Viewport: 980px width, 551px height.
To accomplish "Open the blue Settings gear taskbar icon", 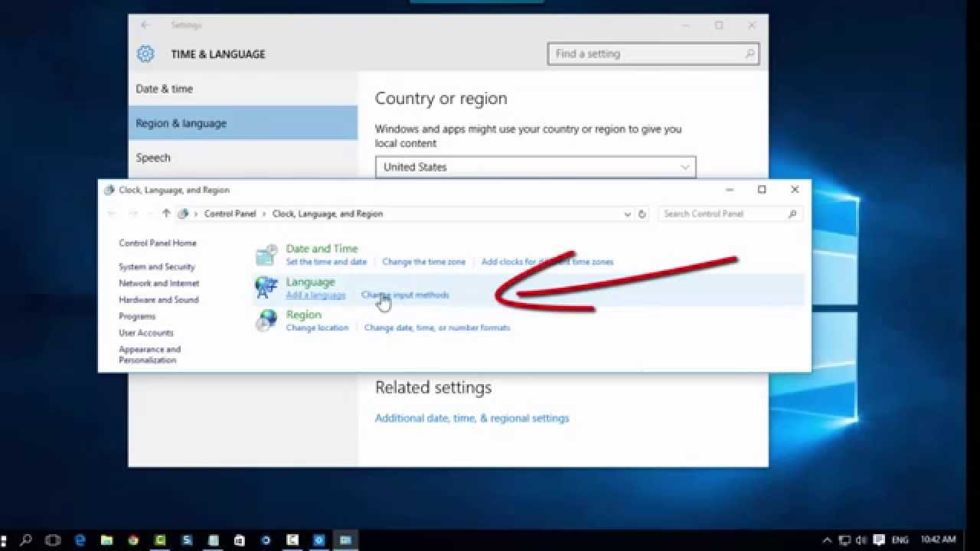I will tap(318, 540).
